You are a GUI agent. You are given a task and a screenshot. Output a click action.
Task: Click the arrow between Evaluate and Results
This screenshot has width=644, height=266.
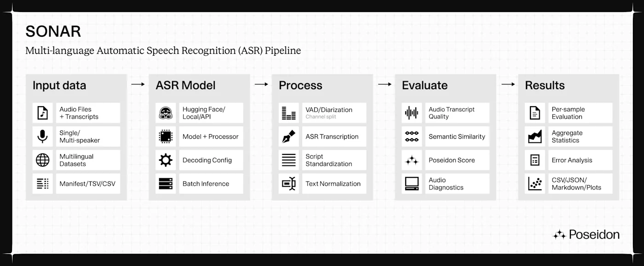tap(507, 85)
